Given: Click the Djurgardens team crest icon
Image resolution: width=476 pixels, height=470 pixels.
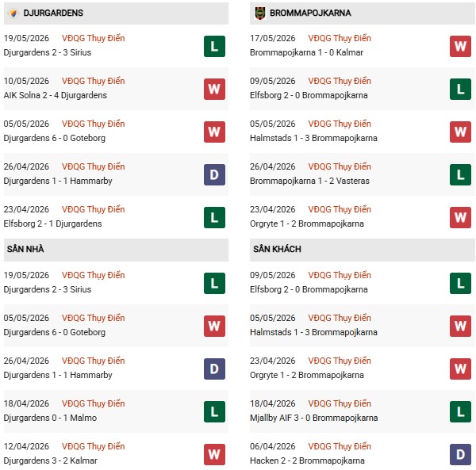Looking at the screenshot, I should (13, 13).
